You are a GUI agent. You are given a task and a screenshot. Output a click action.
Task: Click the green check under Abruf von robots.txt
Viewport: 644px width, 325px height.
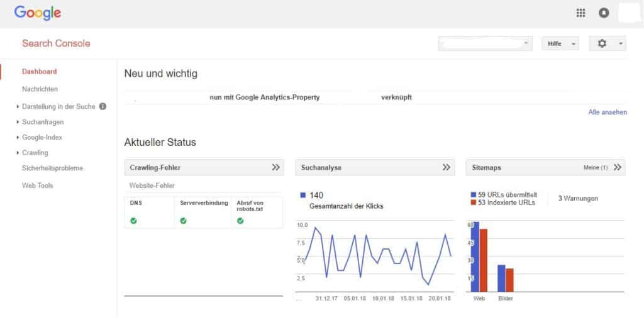240,221
